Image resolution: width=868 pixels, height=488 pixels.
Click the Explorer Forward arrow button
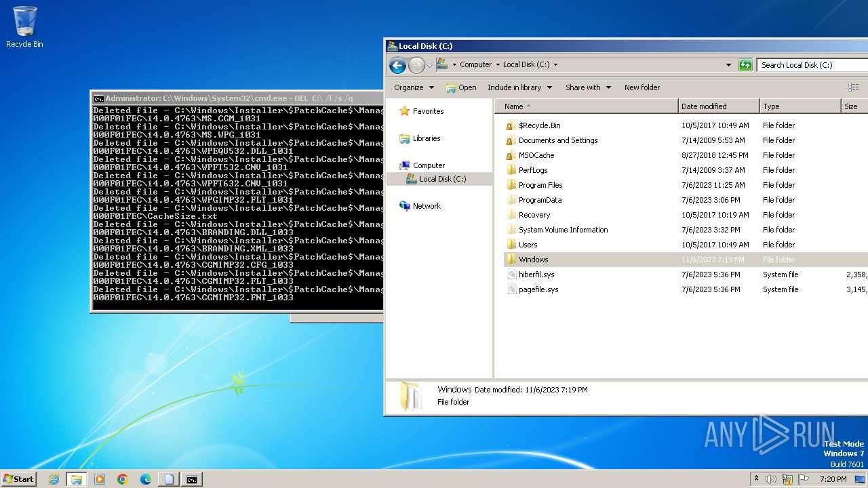click(416, 65)
